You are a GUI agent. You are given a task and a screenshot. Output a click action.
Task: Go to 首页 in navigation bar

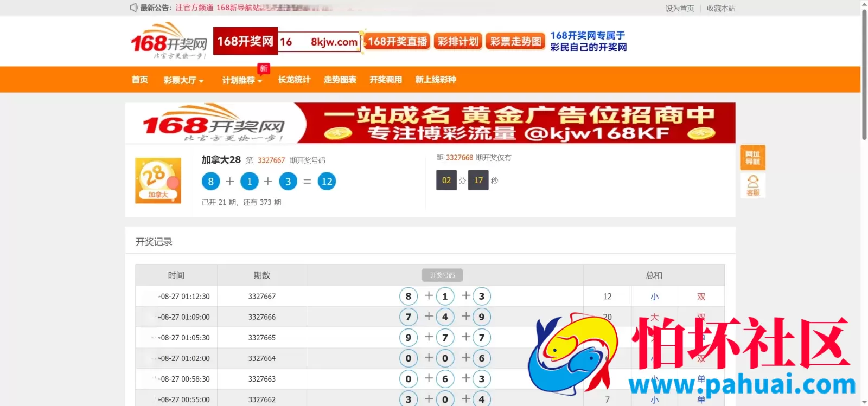click(139, 80)
